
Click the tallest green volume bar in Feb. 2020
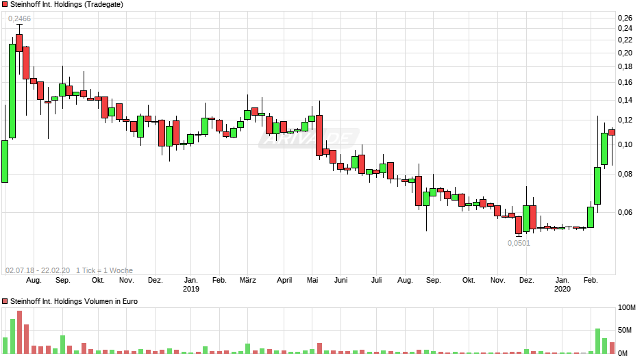[597, 341]
